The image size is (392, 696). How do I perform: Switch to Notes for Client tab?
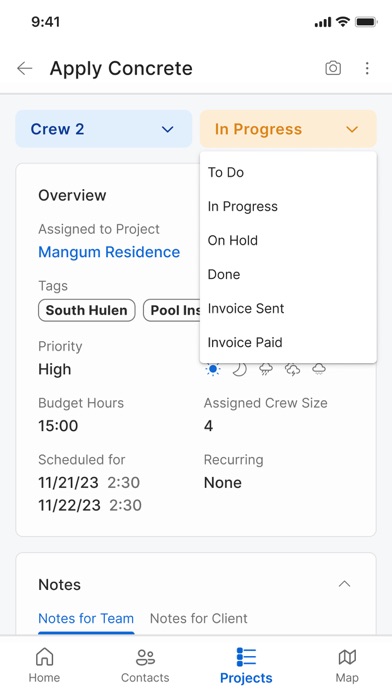(198, 618)
